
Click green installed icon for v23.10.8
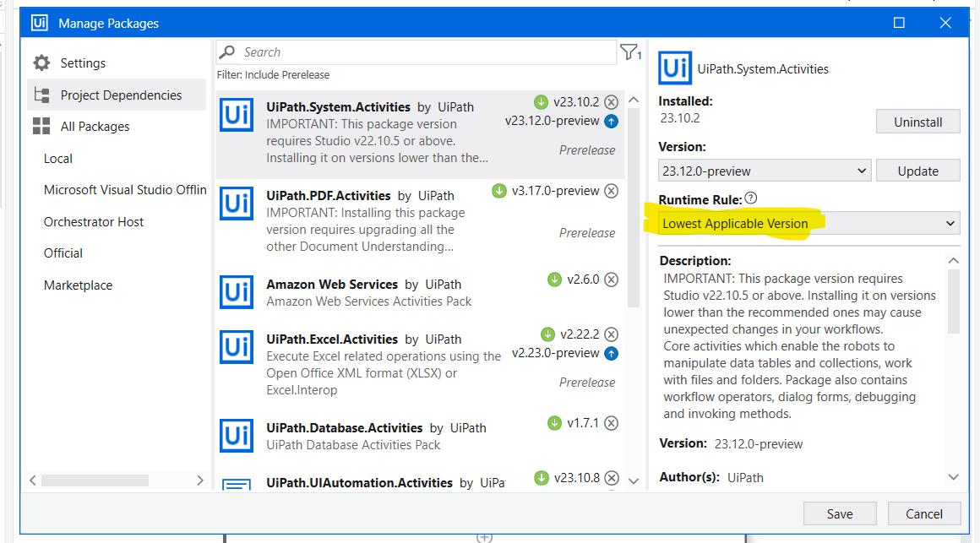click(x=542, y=478)
